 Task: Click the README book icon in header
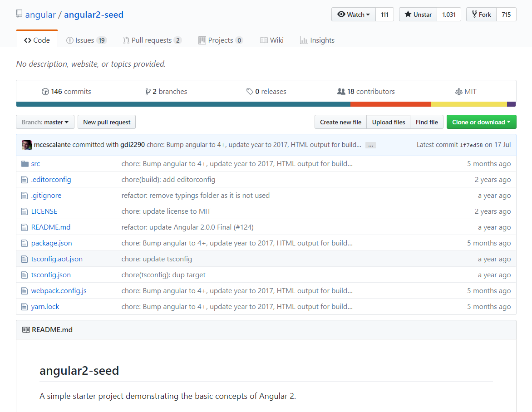[26, 329]
